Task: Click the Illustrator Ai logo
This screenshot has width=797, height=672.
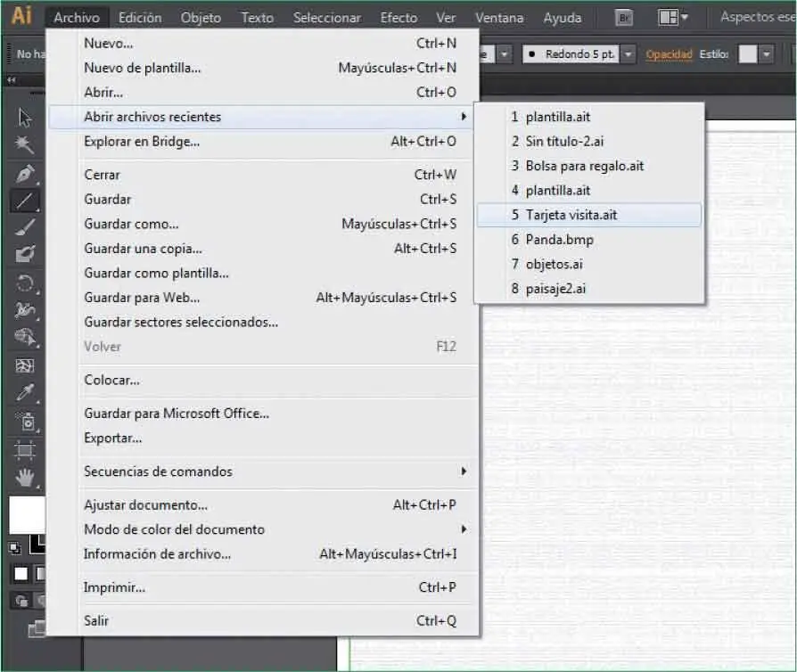Action: (x=21, y=15)
